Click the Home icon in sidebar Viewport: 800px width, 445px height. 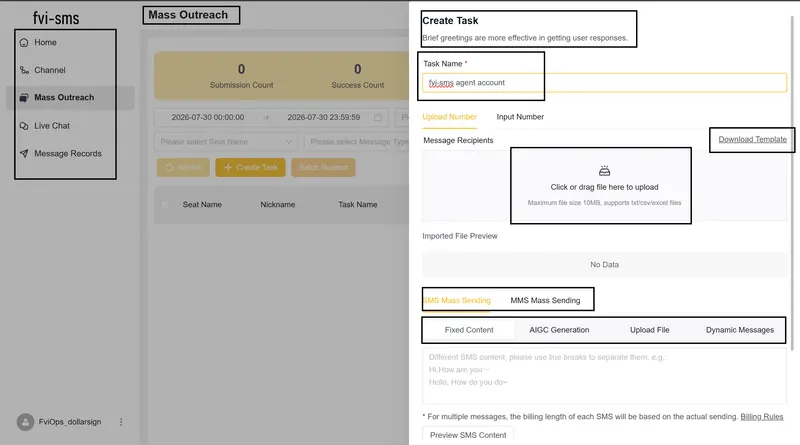[24, 42]
